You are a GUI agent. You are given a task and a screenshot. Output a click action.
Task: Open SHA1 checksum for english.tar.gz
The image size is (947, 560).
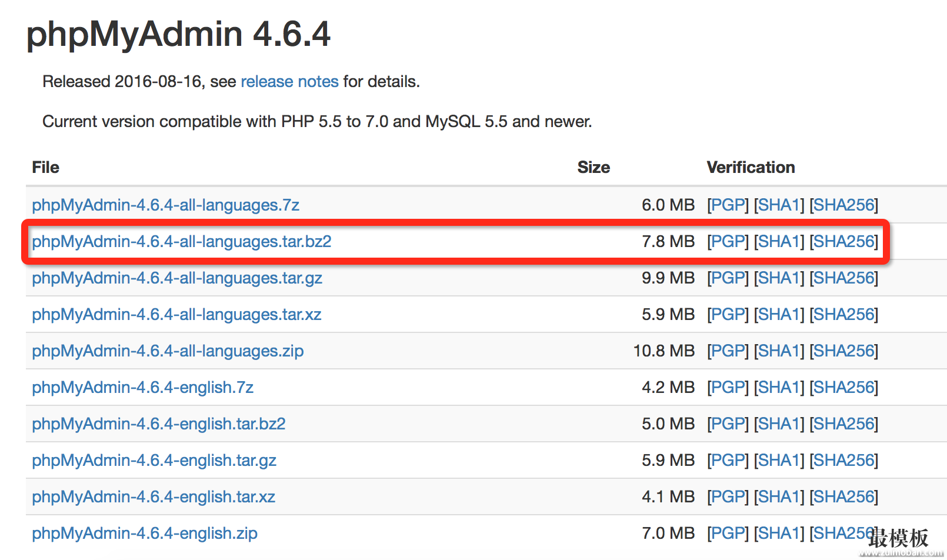tap(779, 460)
